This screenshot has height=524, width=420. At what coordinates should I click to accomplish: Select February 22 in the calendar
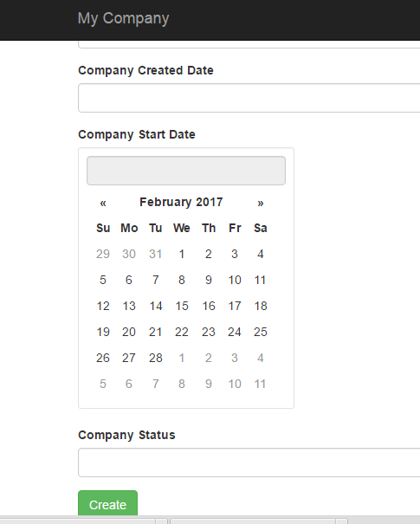tap(182, 332)
